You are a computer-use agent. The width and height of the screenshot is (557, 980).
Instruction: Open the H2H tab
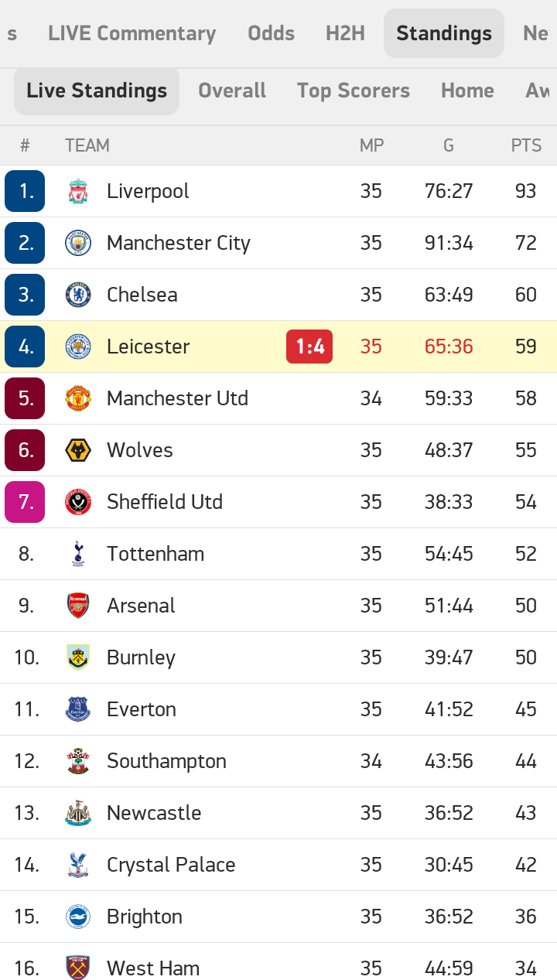[345, 33]
